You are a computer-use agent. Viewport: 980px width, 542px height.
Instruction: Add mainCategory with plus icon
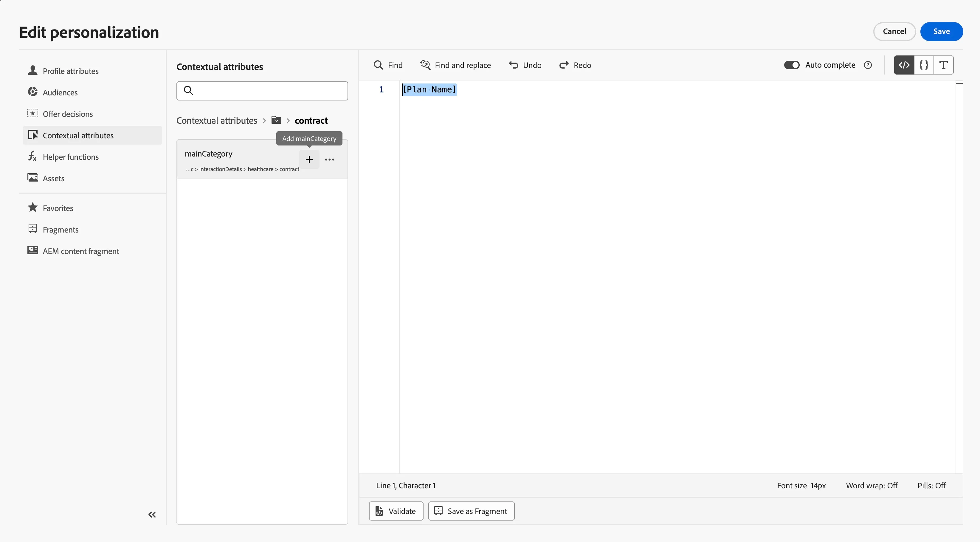309,159
